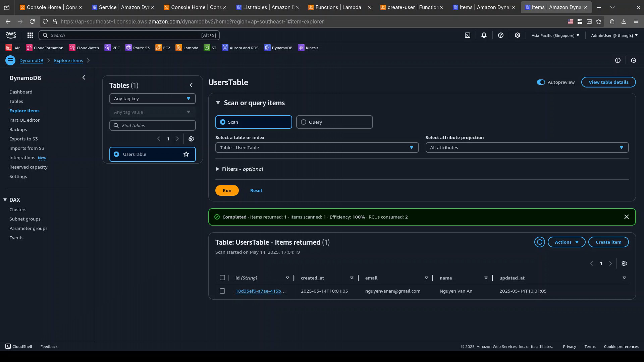Open the region selector Asia Pacific (Singapore)
The image size is (644, 362).
click(x=555, y=35)
